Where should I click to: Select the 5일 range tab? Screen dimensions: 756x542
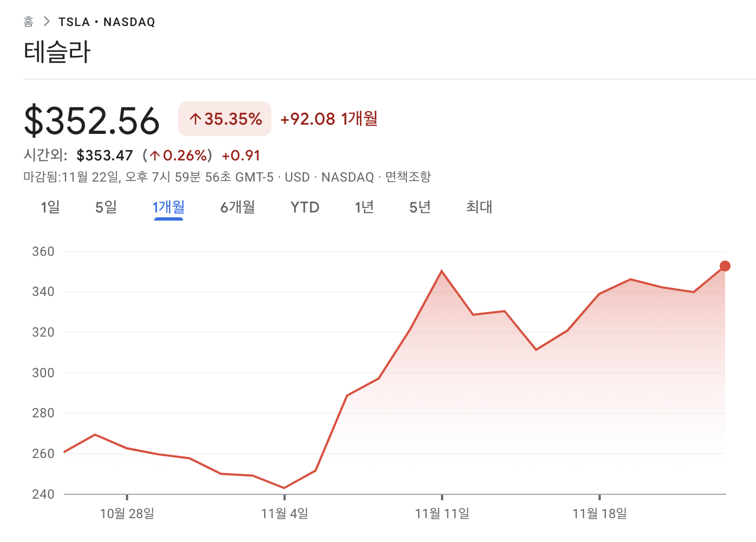106,207
